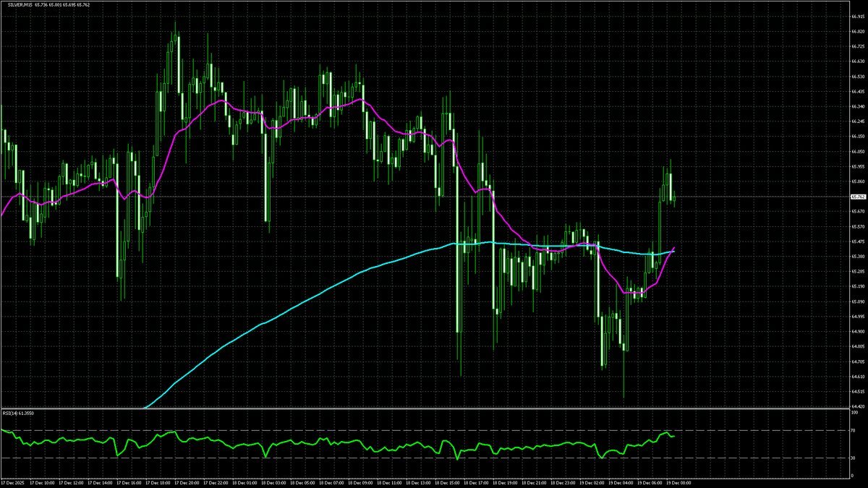Screen dimensions: 868x488
Task: Click the RSI 70 level label
Action: pyautogui.click(x=854, y=431)
